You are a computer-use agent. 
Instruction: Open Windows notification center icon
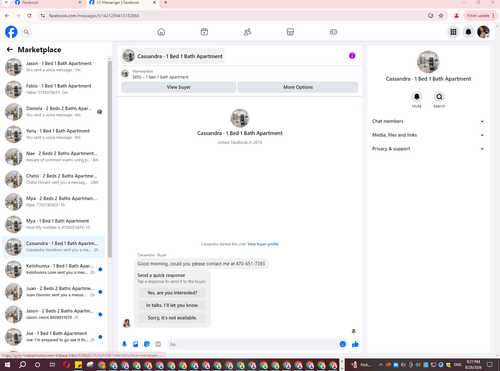point(490,365)
